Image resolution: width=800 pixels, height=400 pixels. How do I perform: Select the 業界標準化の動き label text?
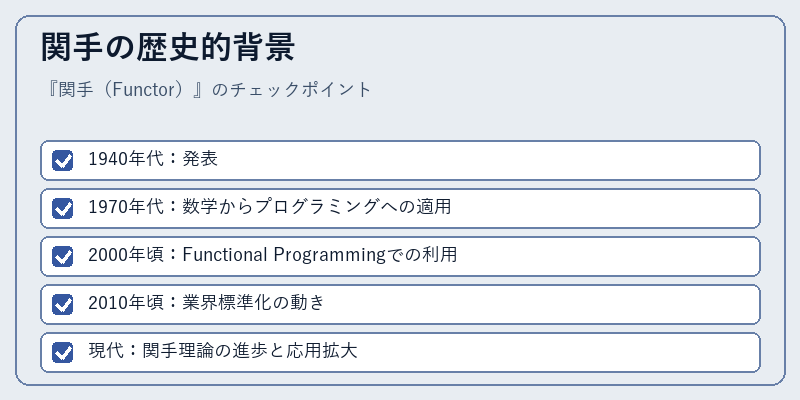[253, 303]
